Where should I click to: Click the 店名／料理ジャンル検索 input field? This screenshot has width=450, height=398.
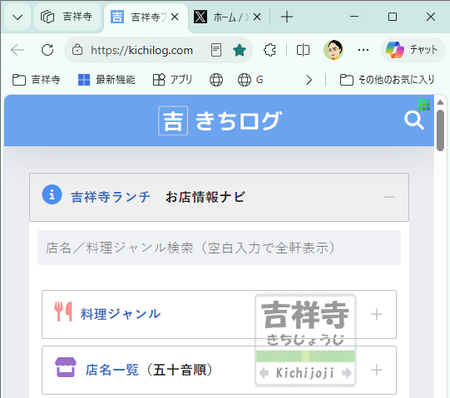(219, 248)
